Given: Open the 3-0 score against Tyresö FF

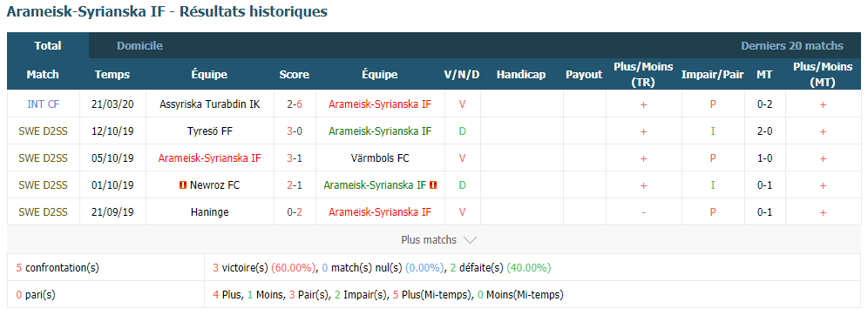Looking at the screenshot, I should [295, 131].
